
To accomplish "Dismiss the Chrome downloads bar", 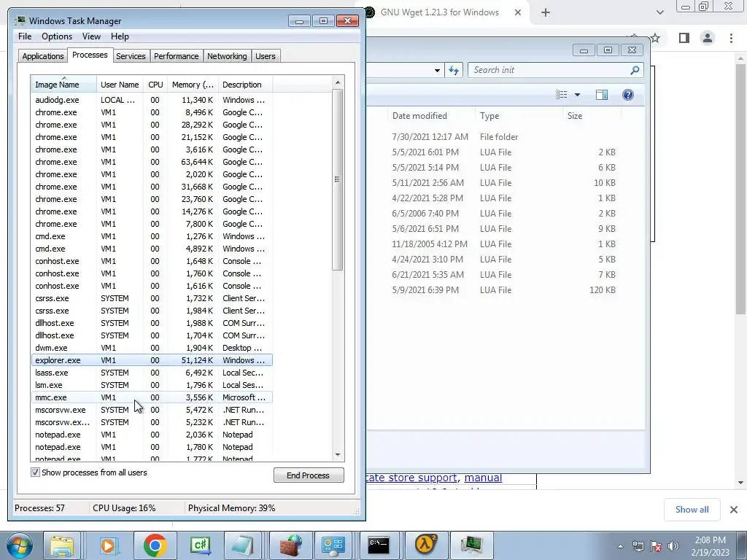I will 734,510.
